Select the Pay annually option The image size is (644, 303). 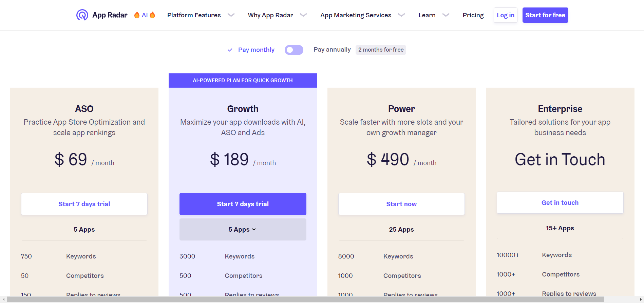pos(332,50)
